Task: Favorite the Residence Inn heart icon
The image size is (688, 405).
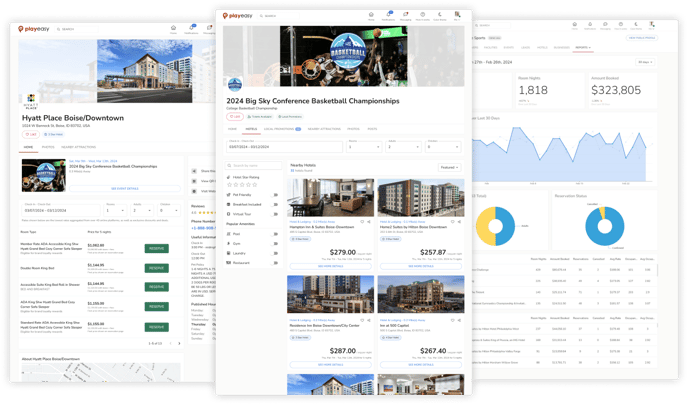Action: coord(362,320)
